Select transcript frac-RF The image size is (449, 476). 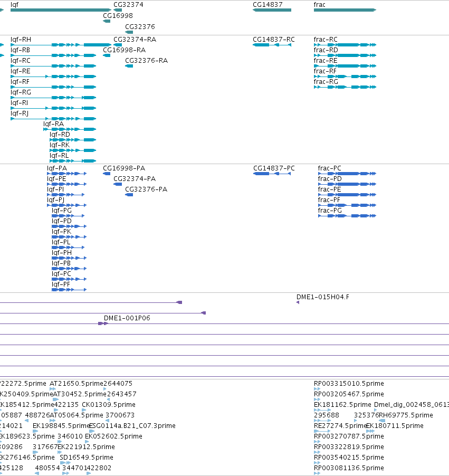(345, 77)
